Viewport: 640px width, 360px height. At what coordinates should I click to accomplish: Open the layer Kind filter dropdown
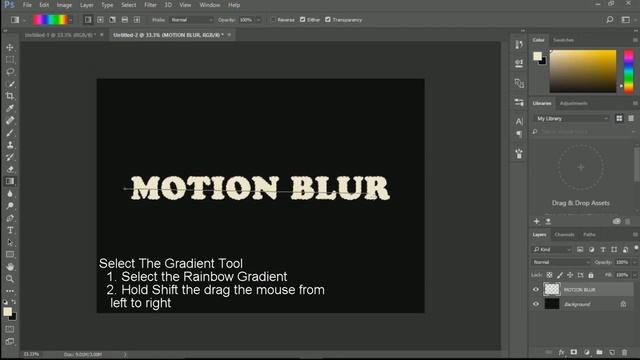[552, 249]
